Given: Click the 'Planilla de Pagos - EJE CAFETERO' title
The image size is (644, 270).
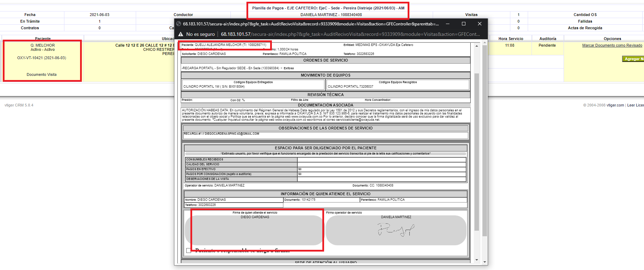Looking at the screenshot, I should pos(328,8).
